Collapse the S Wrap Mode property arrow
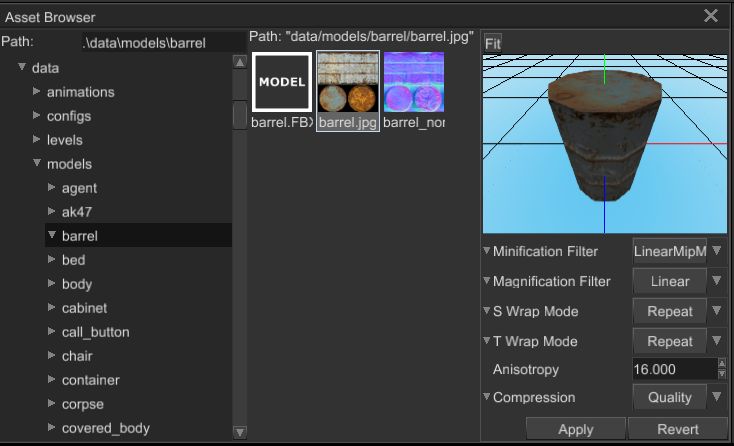The width and height of the screenshot is (734, 446). (487, 310)
